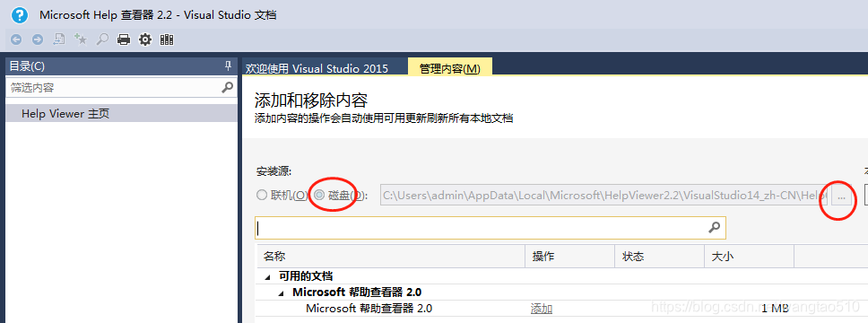Click the 操作 column header

569,258
